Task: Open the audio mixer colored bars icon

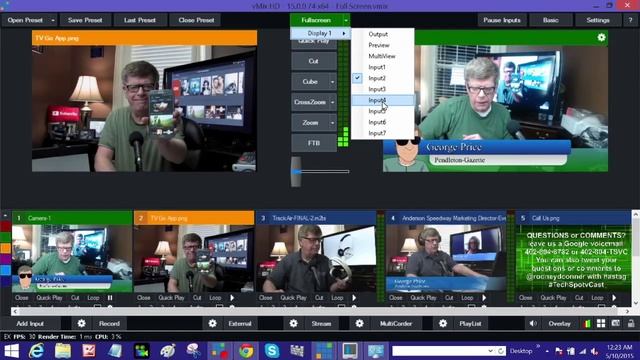Action: [587, 324]
